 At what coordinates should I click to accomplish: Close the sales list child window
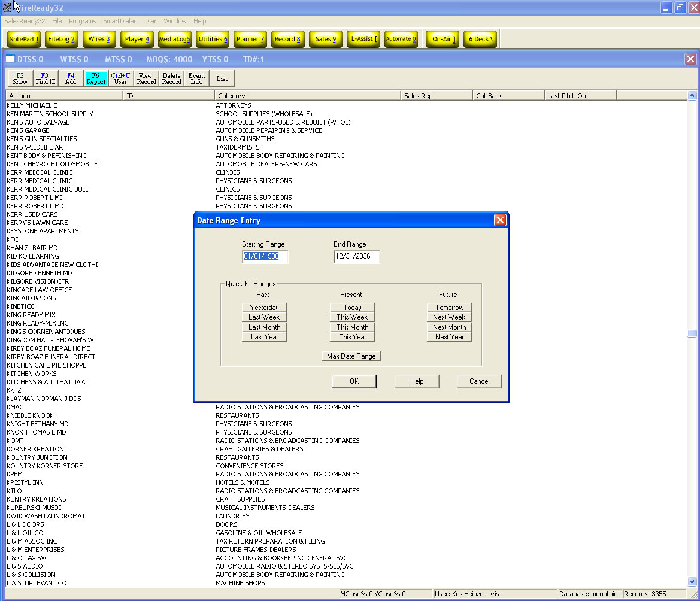(x=690, y=59)
